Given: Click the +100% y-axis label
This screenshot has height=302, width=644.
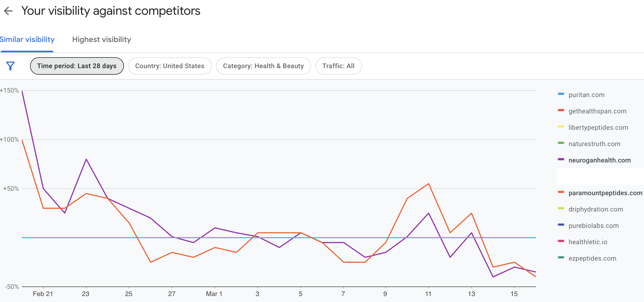Looking at the screenshot, I should coord(9,140).
